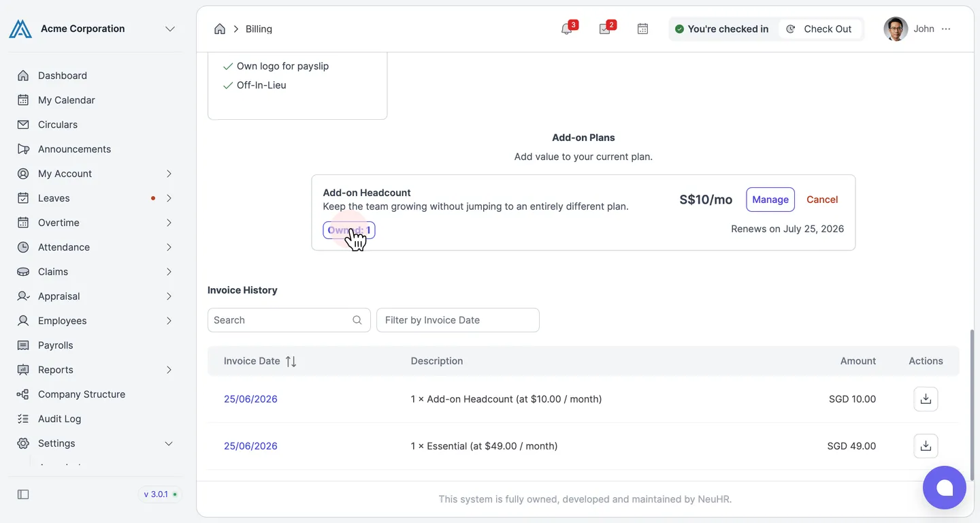Click the Billing breadcrumb text
Screen dimensions: 980x523
[259, 29]
